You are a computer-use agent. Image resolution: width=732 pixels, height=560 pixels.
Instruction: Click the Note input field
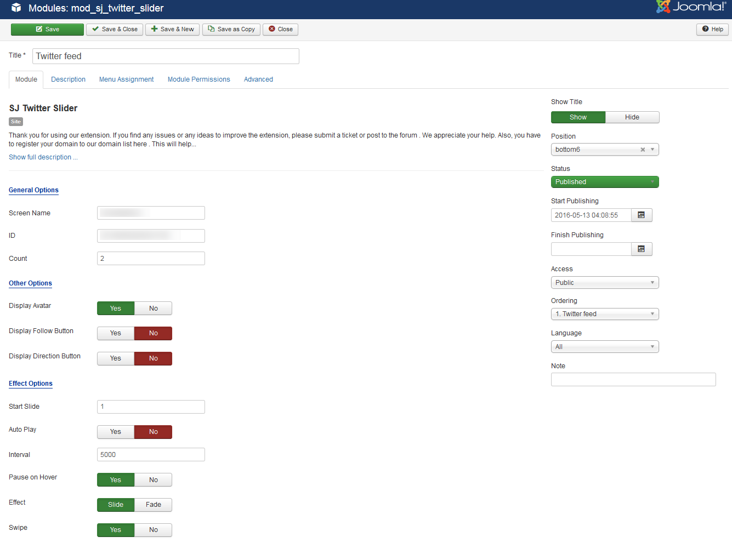point(633,380)
